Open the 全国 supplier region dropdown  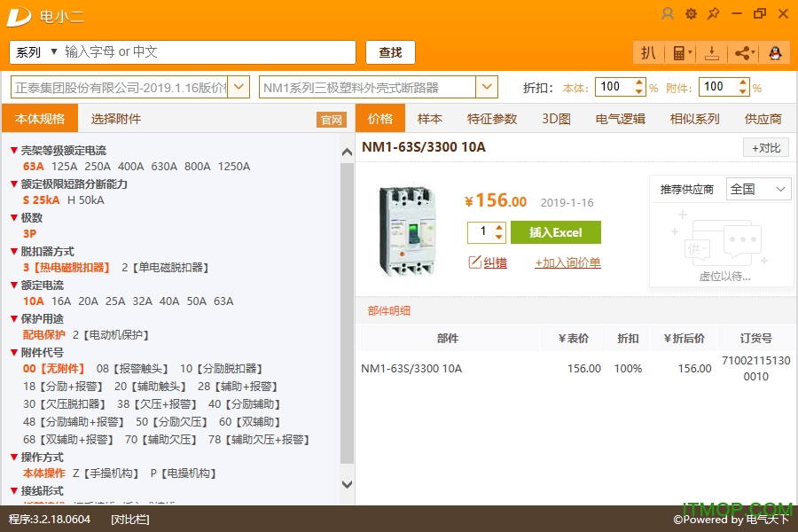758,189
